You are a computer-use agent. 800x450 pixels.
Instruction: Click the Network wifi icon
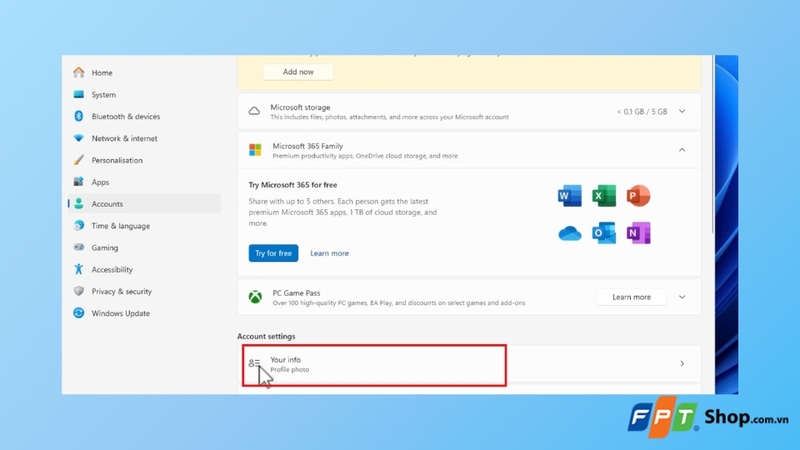click(x=79, y=138)
